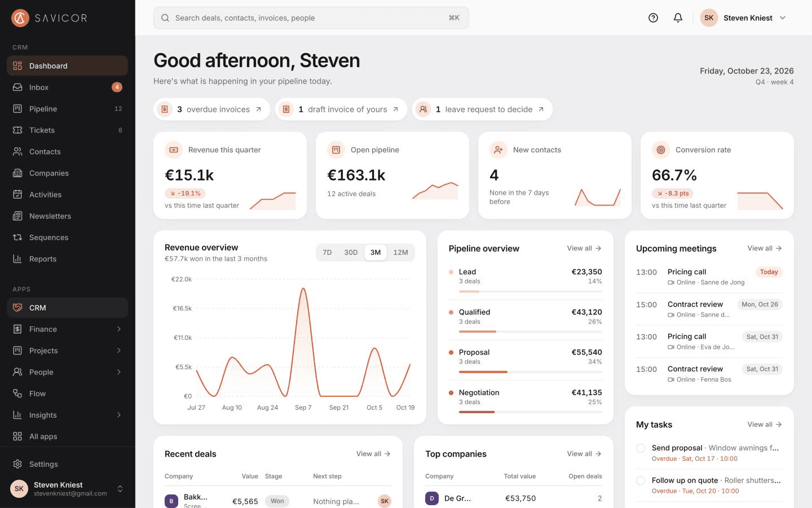Click the Insights chart icon
812x508 pixels.
pyautogui.click(x=17, y=415)
